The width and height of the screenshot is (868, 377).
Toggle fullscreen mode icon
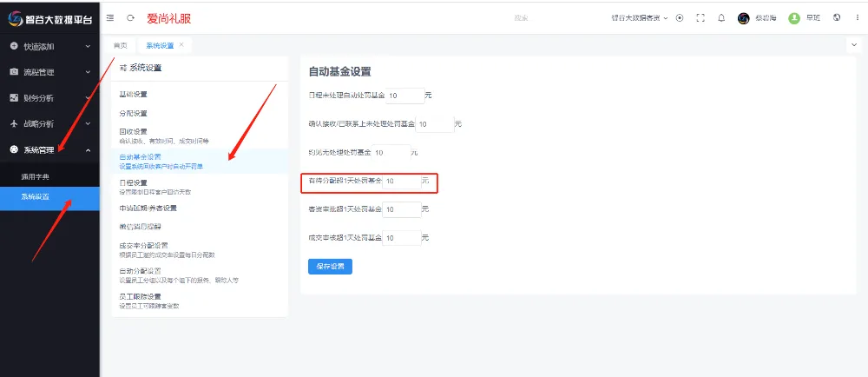(700, 17)
